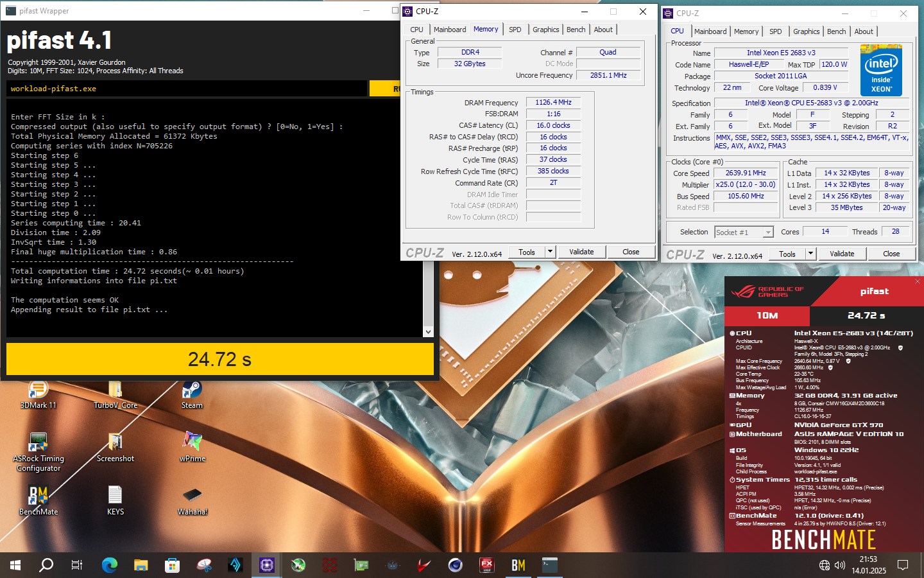Launch Steam from the desktop
The image size is (924, 578).
click(192, 394)
